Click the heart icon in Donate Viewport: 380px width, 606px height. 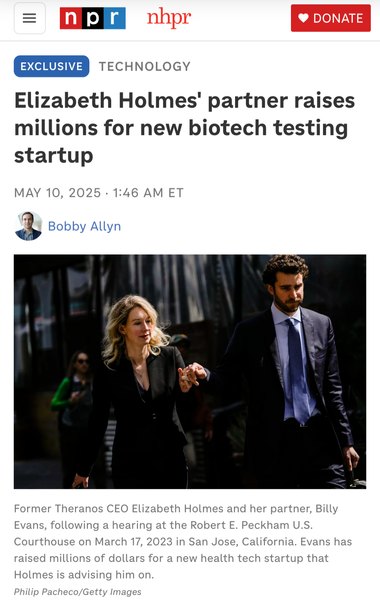303,18
